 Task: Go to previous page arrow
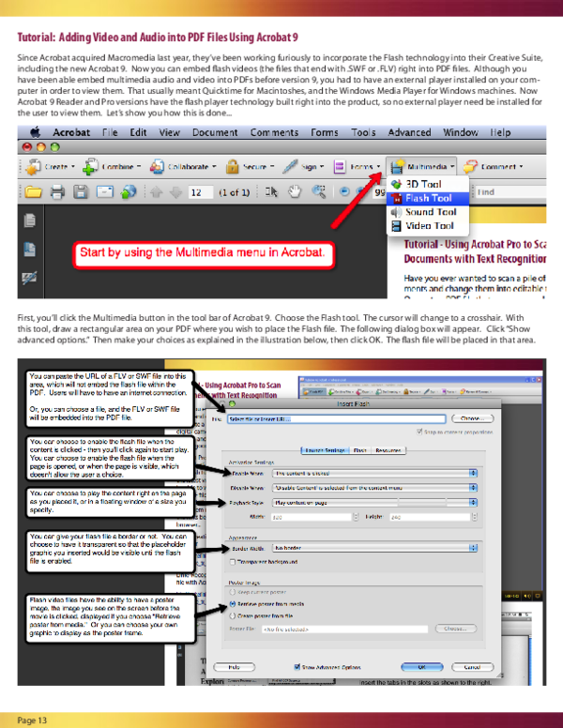click(156, 191)
